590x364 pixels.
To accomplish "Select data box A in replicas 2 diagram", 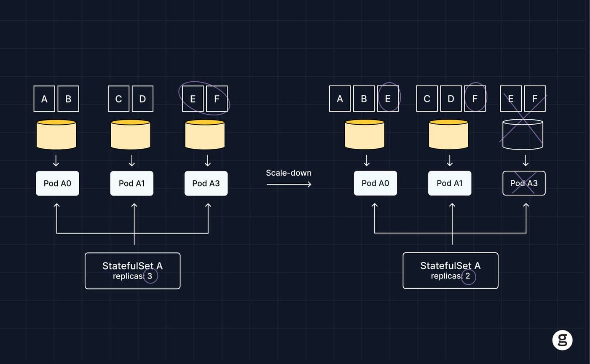I will point(340,99).
